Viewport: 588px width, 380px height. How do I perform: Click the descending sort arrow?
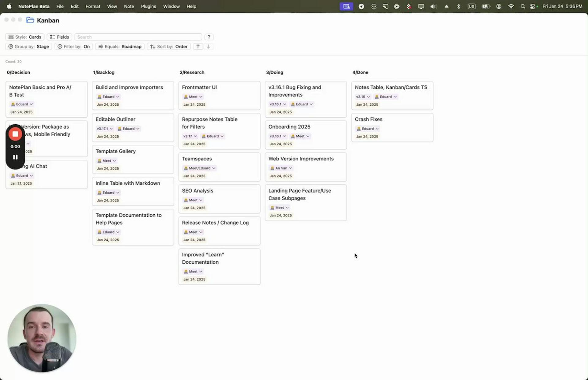tap(209, 46)
